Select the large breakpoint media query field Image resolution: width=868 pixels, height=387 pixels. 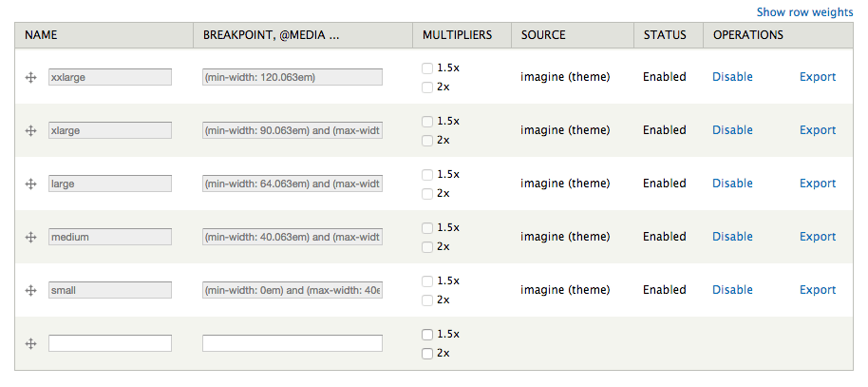click(292, 184)
